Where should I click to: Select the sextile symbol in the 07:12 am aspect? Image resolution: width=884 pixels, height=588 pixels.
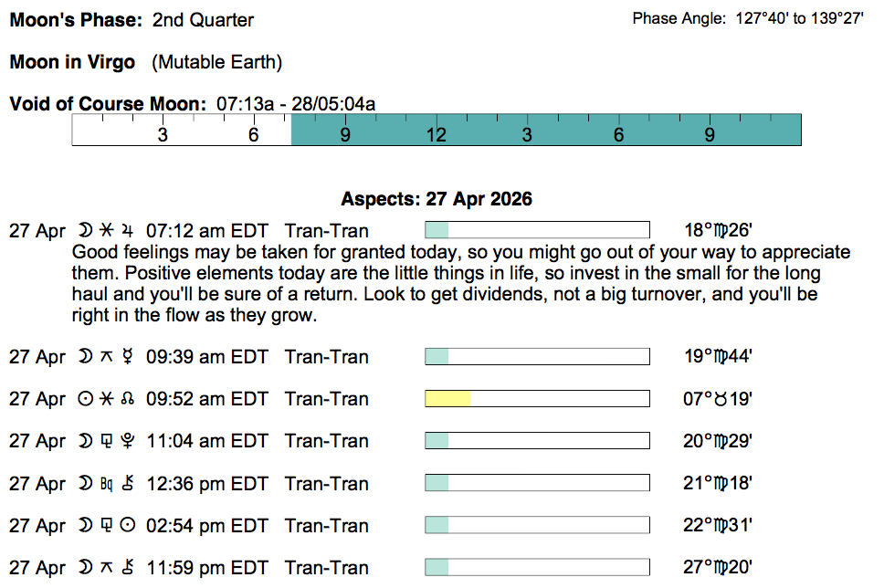click(106, 230)
